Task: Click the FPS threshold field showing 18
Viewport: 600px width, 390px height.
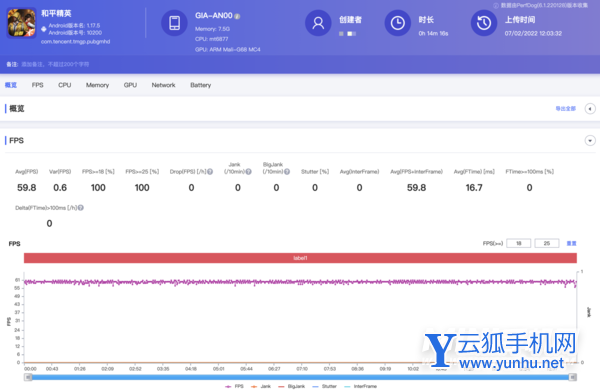Action: [518, 243]
